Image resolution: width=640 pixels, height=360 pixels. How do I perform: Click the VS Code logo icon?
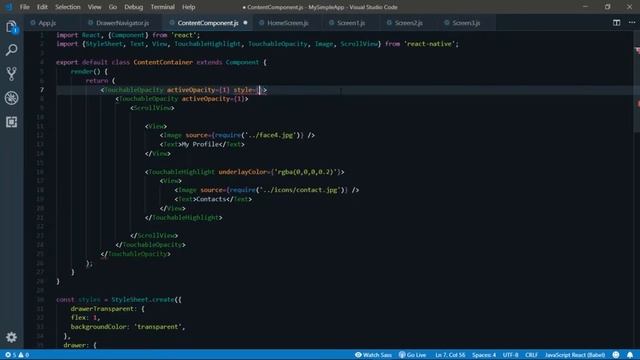point(8,7)
